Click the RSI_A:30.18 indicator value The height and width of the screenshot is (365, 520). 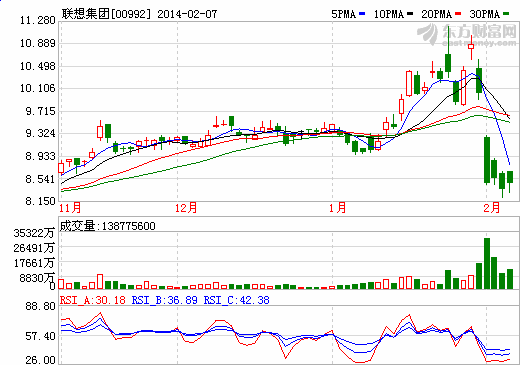(93, 300)
